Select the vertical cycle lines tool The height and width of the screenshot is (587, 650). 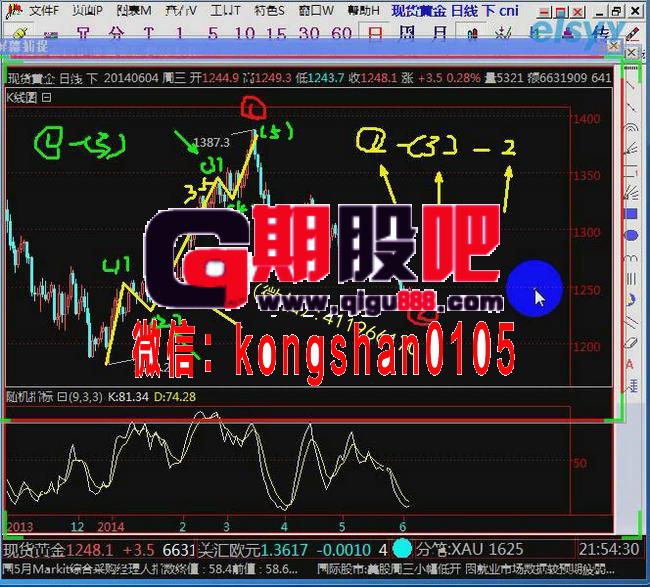point(631,279)
